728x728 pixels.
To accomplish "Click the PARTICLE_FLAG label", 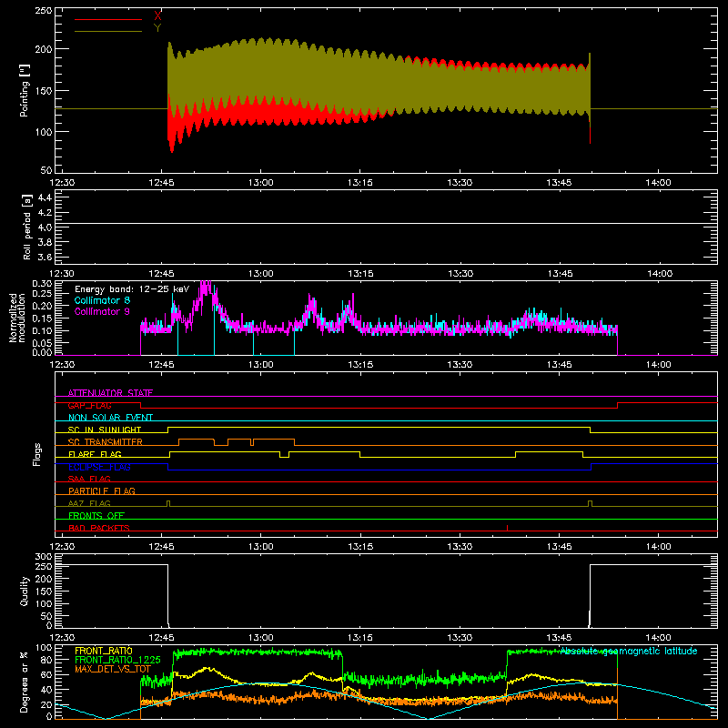I will click(x=102, y=490).
